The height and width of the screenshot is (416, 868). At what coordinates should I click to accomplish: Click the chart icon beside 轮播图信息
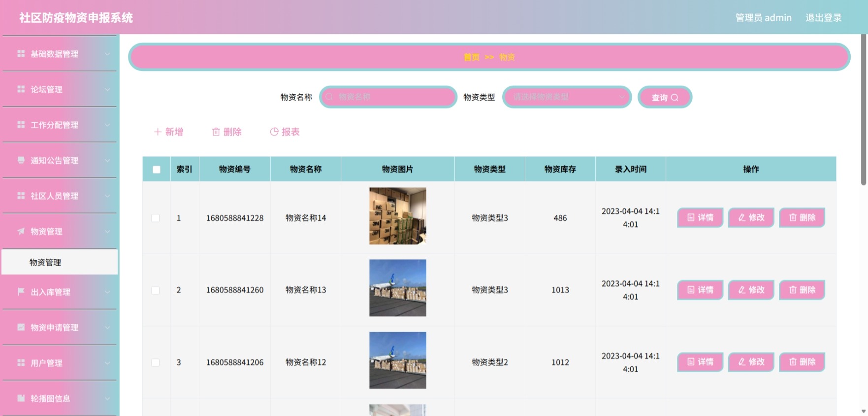pos(21,398)
